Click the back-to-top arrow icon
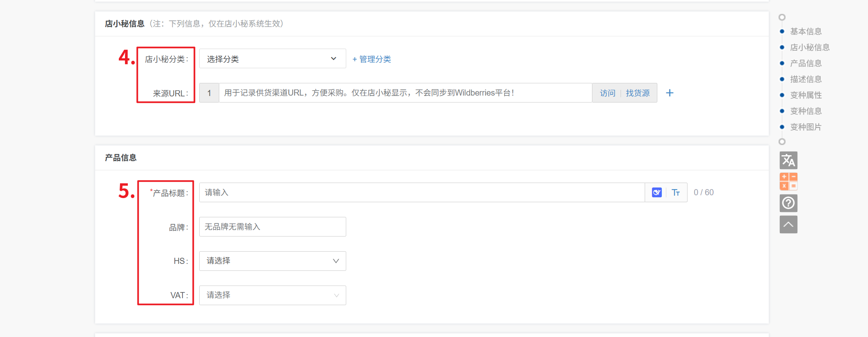 788,225
